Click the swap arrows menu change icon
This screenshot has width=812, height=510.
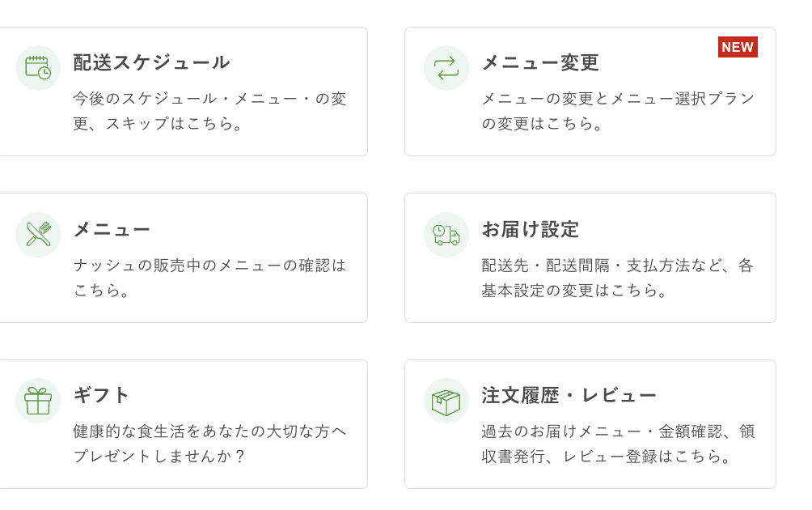click(x=446, y=68)
